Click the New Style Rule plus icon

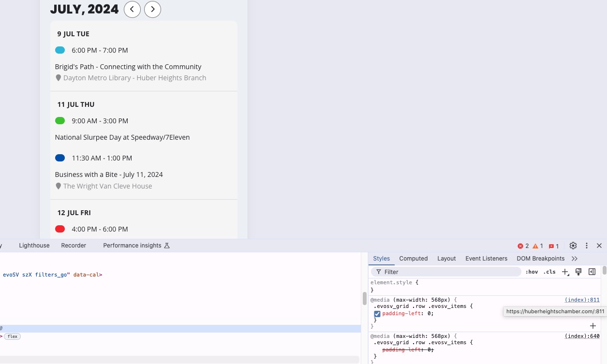coord(565,272)
